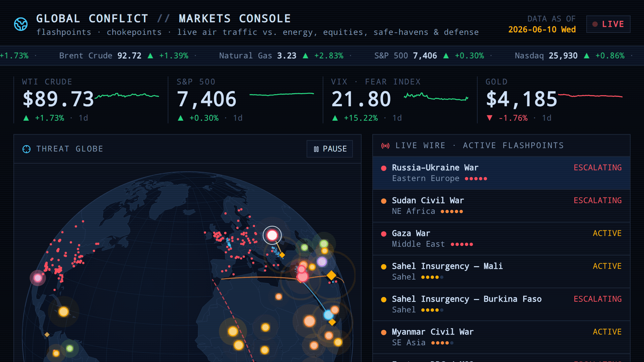
Task: Select Sahel Insurgency — Mali row
Action: pos(501,271)
